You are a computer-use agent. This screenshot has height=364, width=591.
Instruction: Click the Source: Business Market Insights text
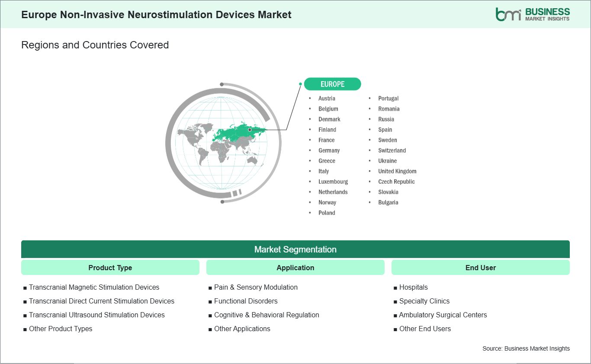click(x=526, y=348)
